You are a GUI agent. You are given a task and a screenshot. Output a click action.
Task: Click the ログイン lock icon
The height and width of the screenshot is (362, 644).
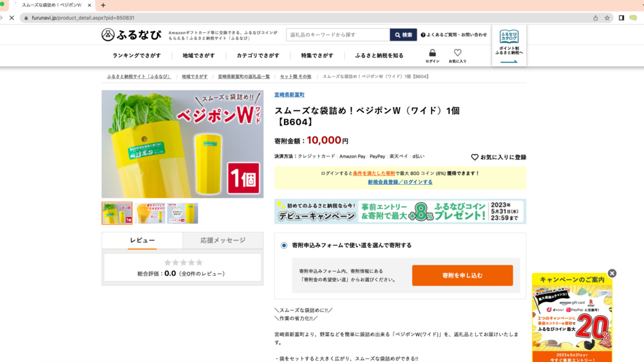pyautogui.click(x=432, y=53)
